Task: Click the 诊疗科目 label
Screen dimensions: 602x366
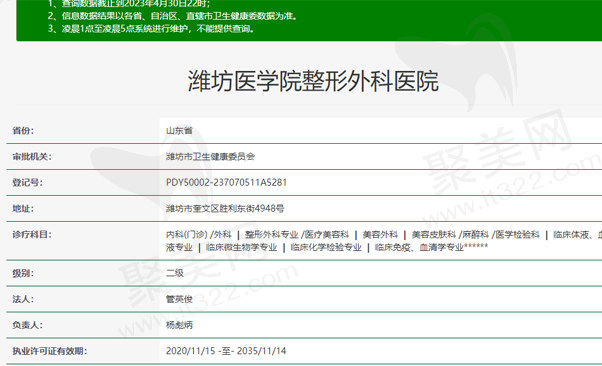Action: (32, 234)
